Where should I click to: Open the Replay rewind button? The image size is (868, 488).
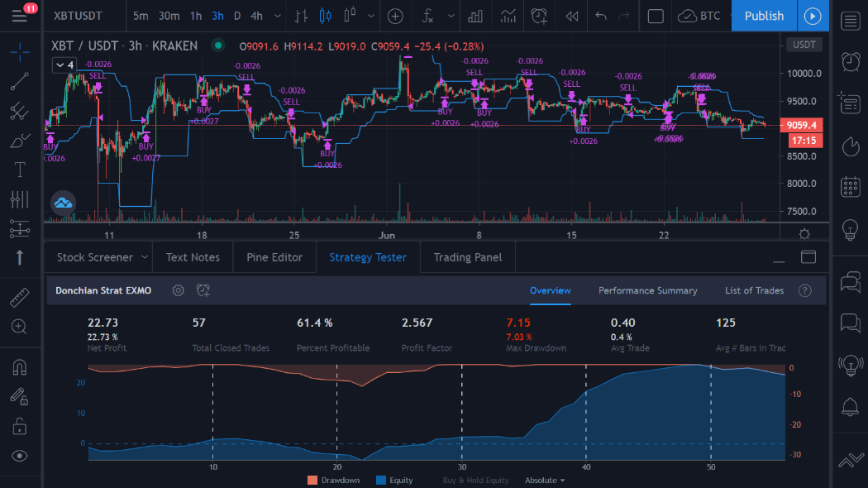571,16
